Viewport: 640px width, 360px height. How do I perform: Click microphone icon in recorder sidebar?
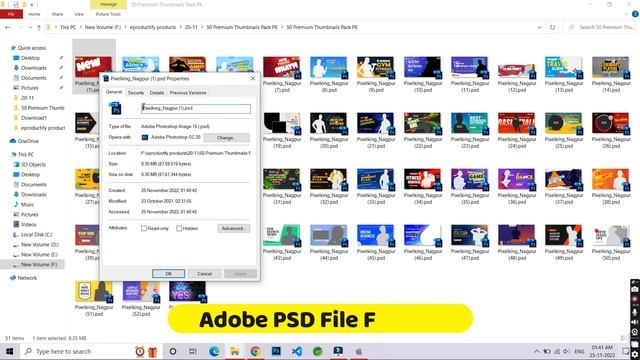tap(635, 312)
